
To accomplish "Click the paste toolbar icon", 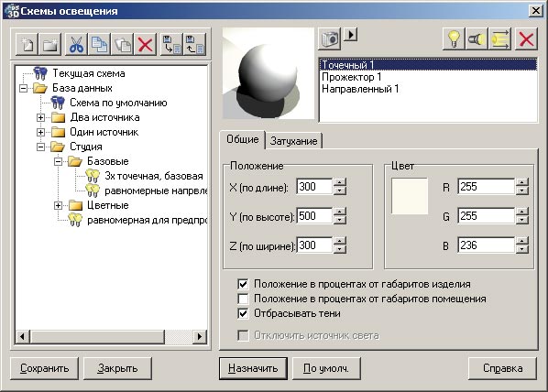I will click(122, 45).
